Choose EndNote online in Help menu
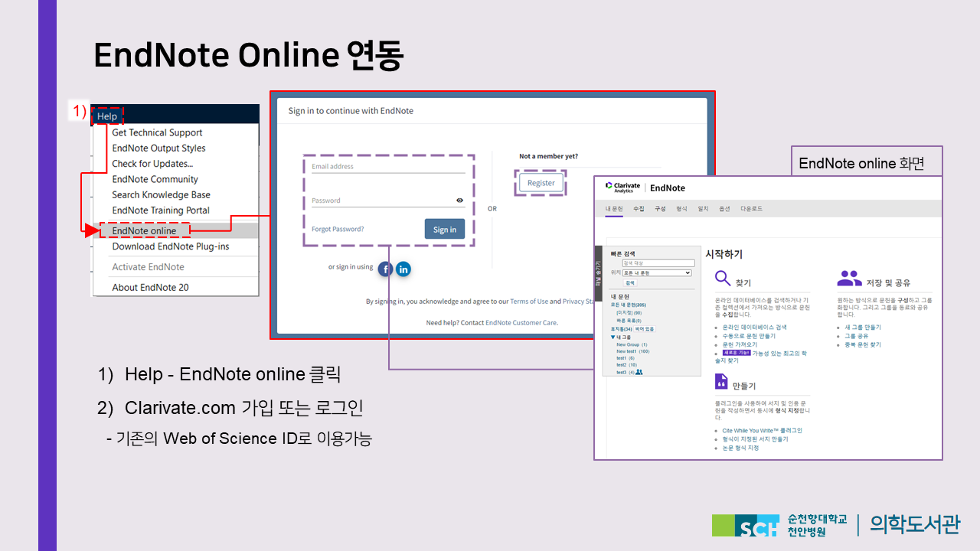The width and height of the screenshot is (980, 551). pyautogui.click(x=144, y=230)
